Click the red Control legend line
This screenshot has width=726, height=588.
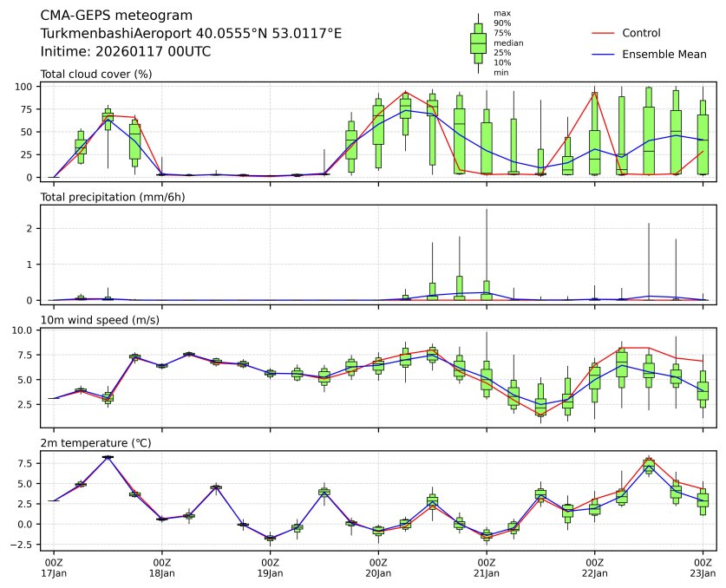pyautogui.click(x=603, y=33)
